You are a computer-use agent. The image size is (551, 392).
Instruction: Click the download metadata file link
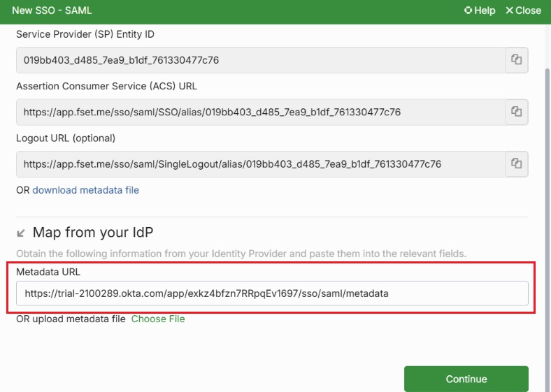(85, 190)
